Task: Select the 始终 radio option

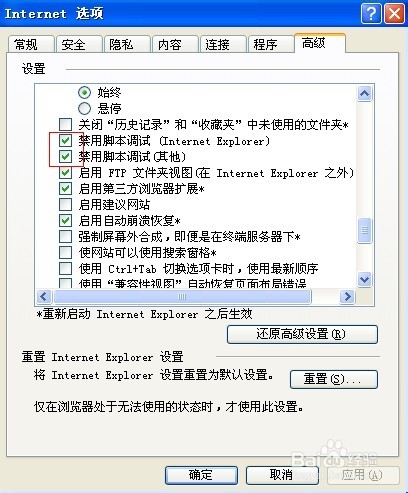Action: coord(84,92)
